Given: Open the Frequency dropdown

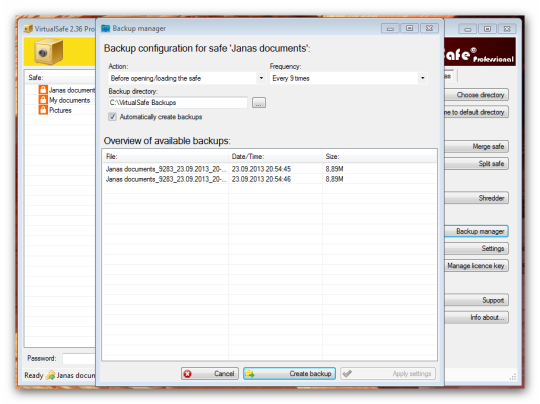Looking at the screenshot, I should click(349, 78).
